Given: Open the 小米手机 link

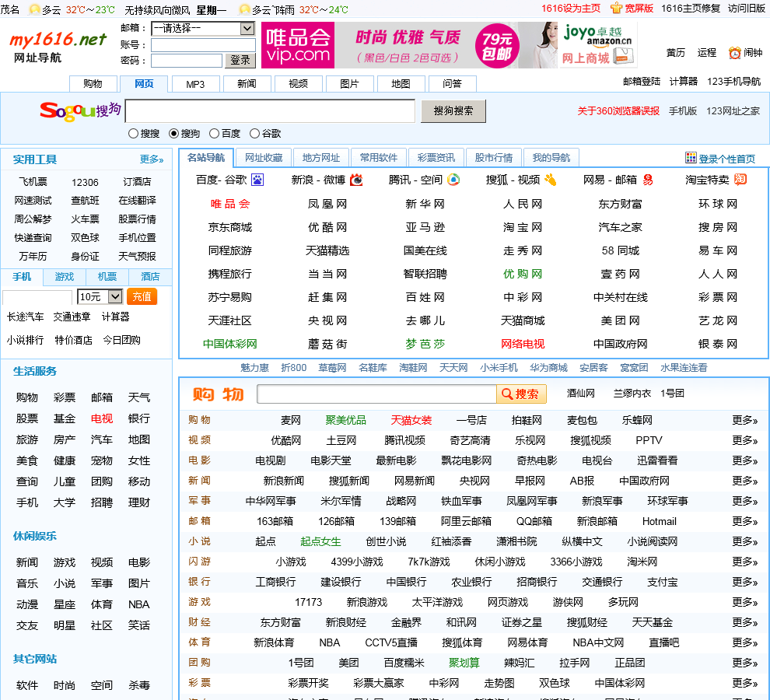Looking at the screenshot, I should pos(499,367).
